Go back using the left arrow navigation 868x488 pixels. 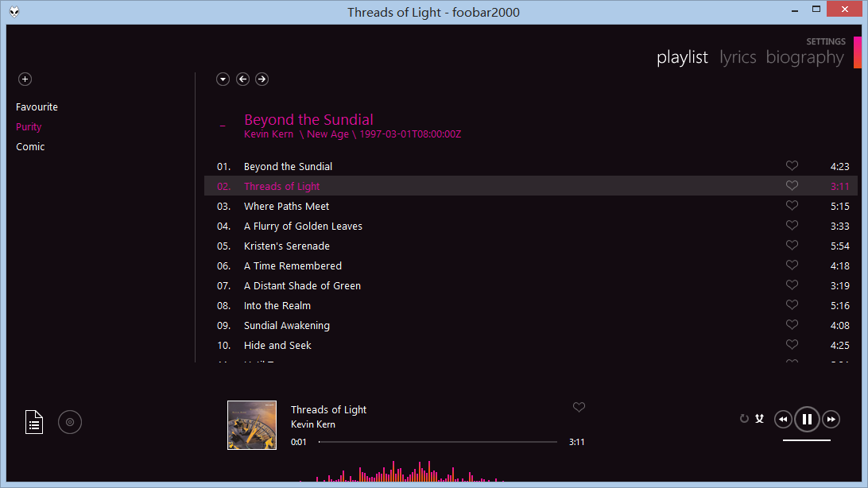click(242, 79)
